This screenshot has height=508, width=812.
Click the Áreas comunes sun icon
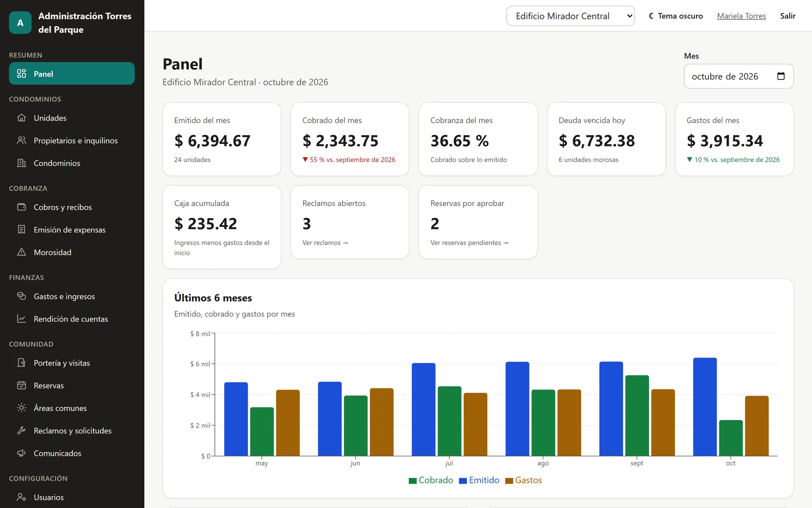(22, 408)
